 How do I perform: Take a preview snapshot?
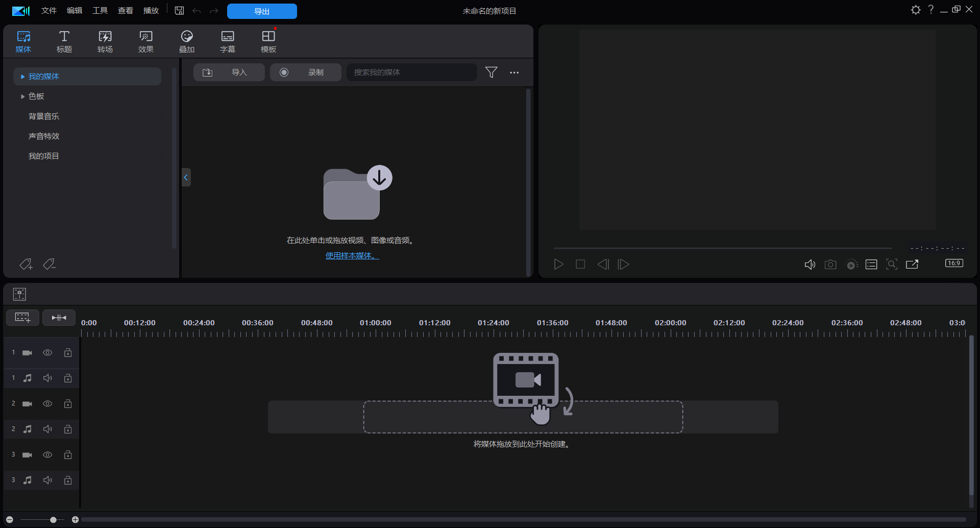coord(830,265)
